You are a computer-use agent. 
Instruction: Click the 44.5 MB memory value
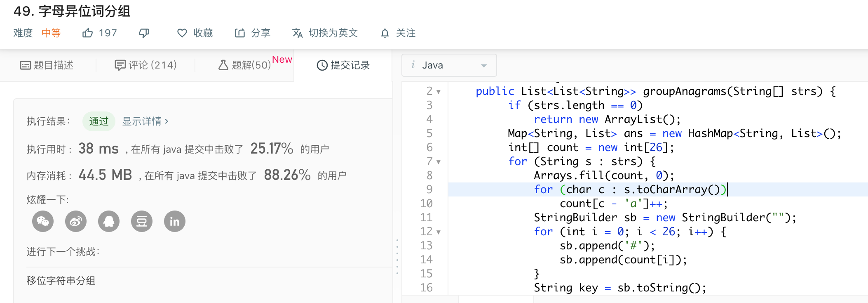105,175
